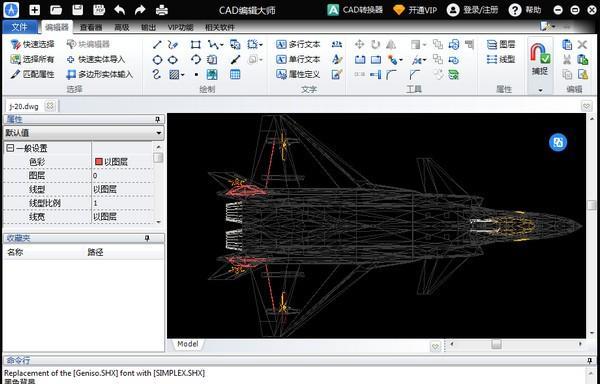Screen dimensions: 600x384
Task: Switch to the 高级 ribbon tab
Action: 122,28
